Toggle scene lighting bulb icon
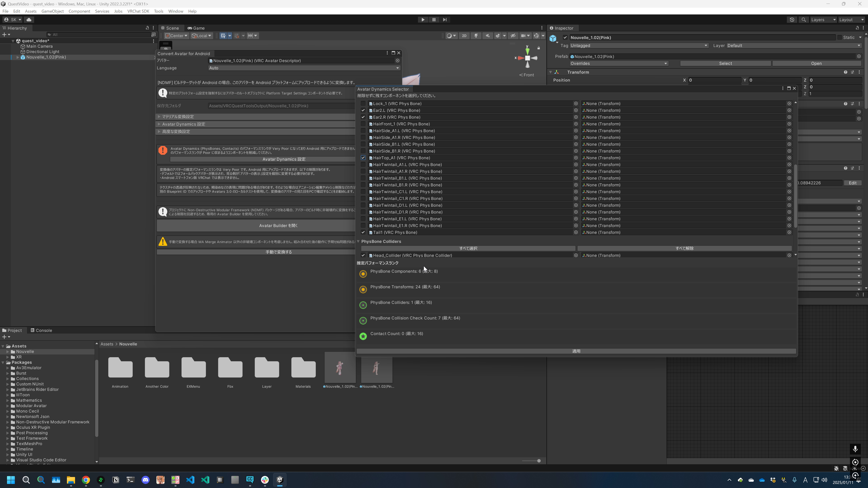This screenshot has width=868, height=488. pyautogui.click(x=476, y=36)
